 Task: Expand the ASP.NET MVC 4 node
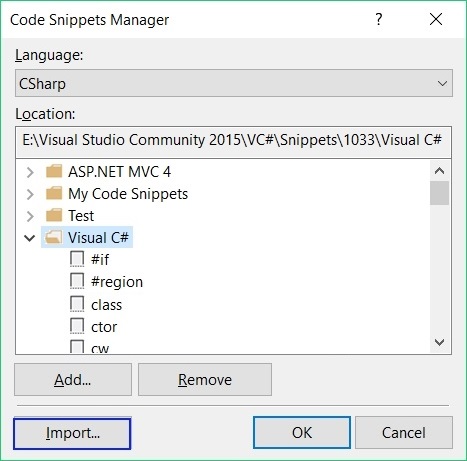(30, 172)
